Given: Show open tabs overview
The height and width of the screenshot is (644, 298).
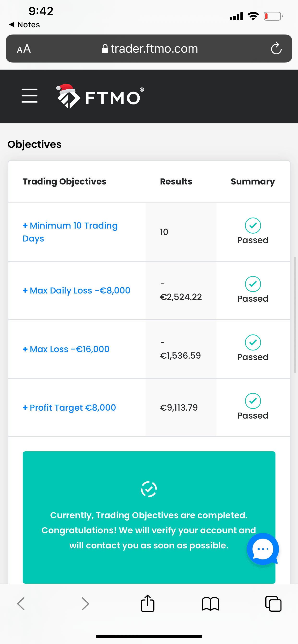Looking at the screenshot, I should [273, 604].
